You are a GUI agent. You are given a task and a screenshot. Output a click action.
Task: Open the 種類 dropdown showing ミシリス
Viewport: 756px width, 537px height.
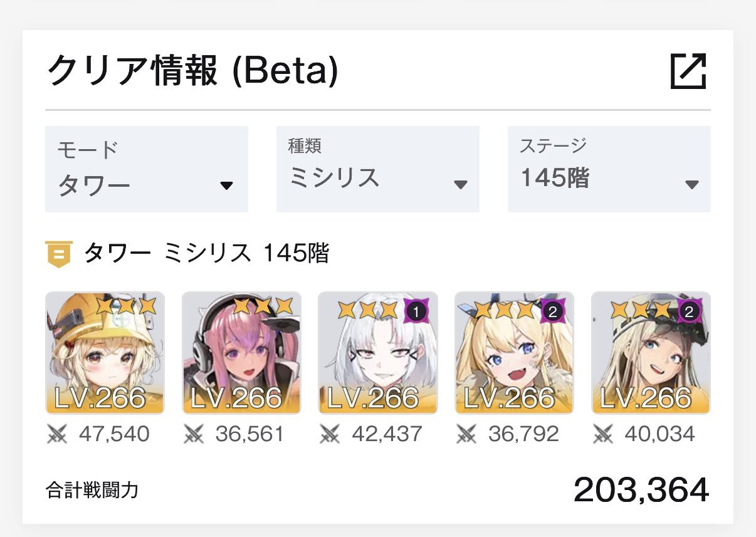pos(378,169)
